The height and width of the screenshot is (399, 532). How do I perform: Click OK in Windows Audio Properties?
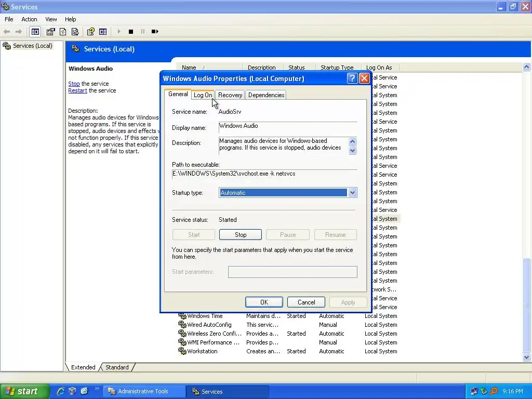click(x=264, y=302)
